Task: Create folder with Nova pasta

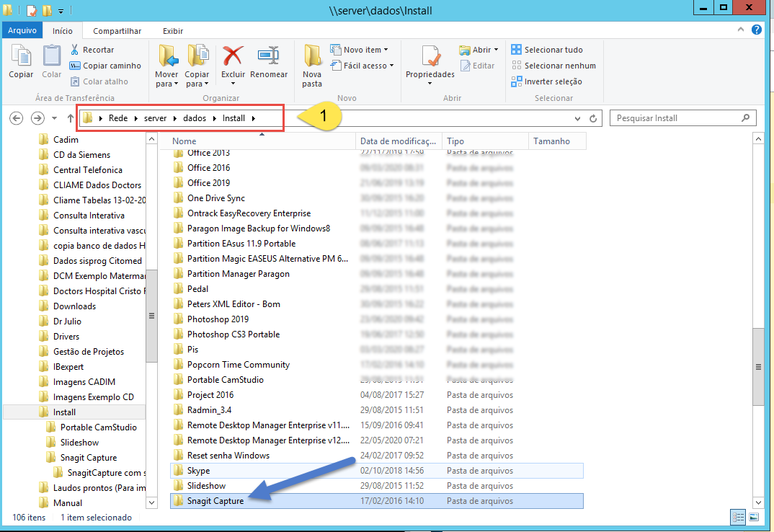Action: pyautogui.click(x=312, y=66)
